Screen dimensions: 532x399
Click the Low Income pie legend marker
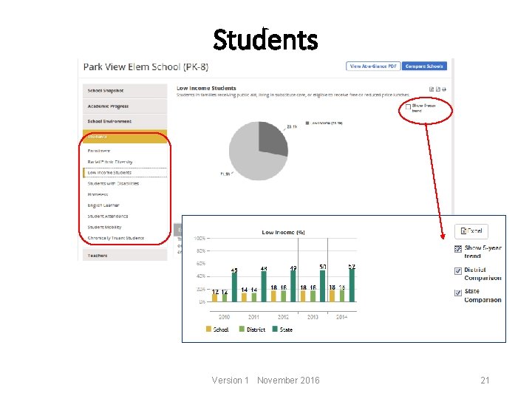(x=307, y=123)
